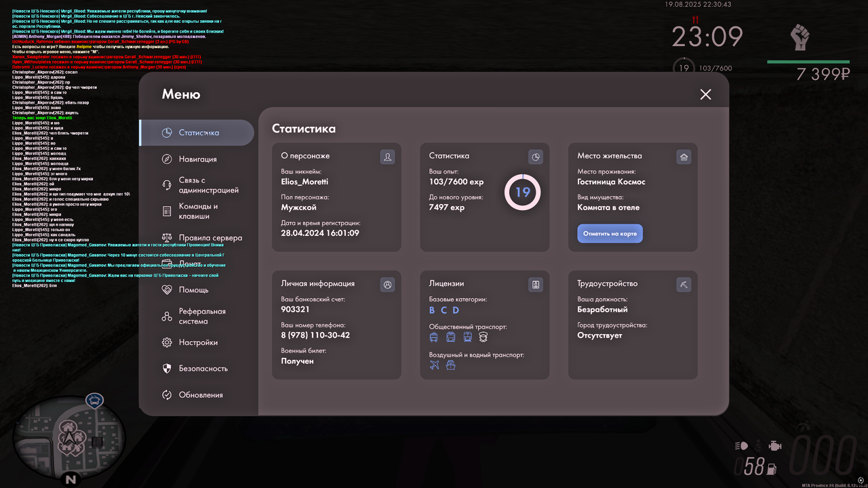Click the house icon on Место жительства card

pyautogui.click(x=684, y=157)
